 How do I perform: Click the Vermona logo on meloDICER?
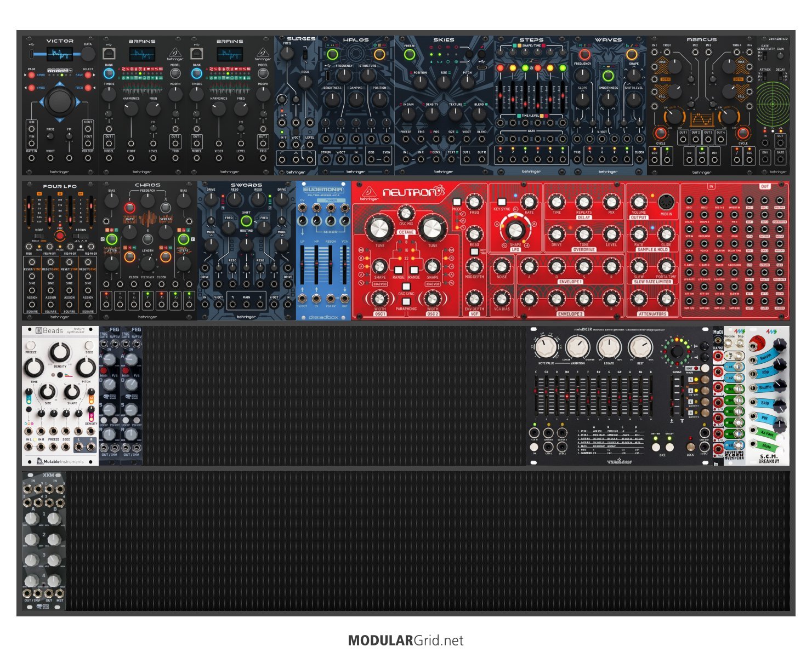tap(618, 461)
